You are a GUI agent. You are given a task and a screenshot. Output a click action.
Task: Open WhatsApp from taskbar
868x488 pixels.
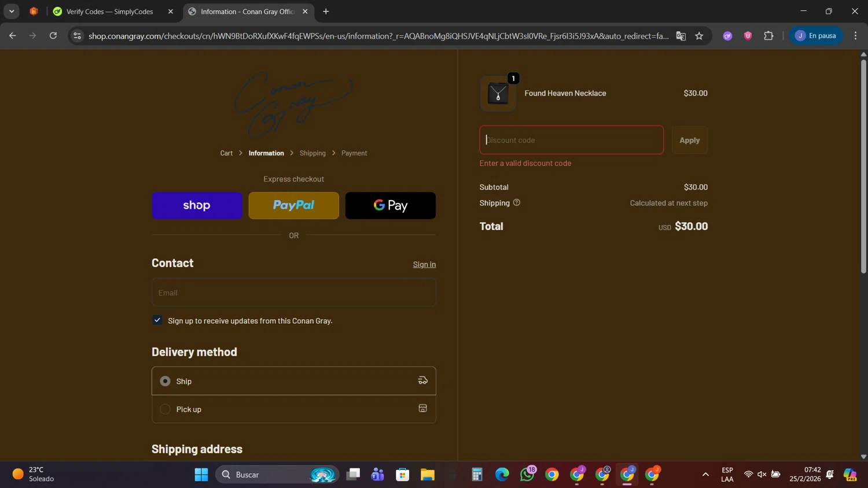click(527, 475)
